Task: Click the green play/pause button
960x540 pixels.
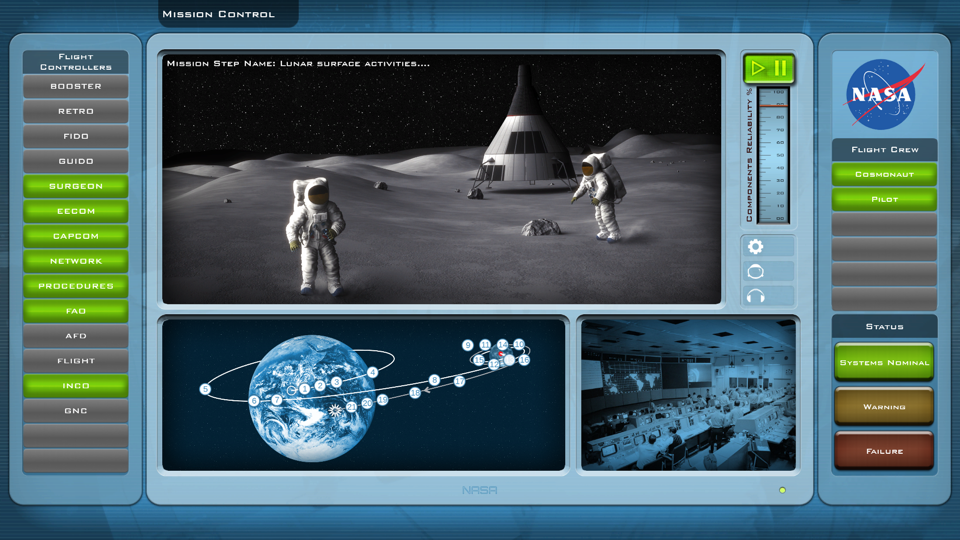Action: (768, 69)
